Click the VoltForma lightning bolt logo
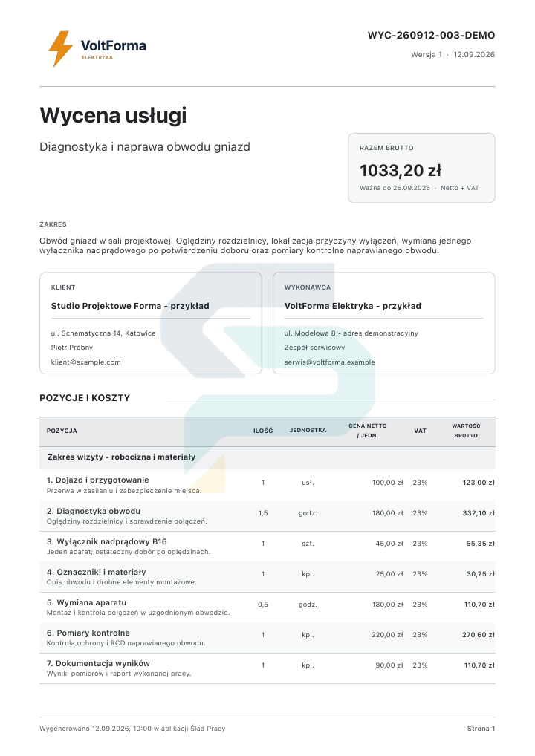 pyautogui.click(x=61, y=49)
